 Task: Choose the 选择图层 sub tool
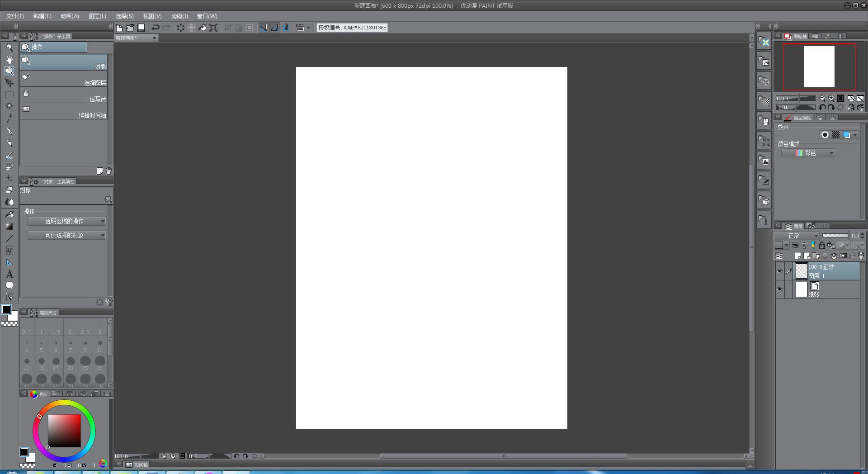(x=63, y=79)
